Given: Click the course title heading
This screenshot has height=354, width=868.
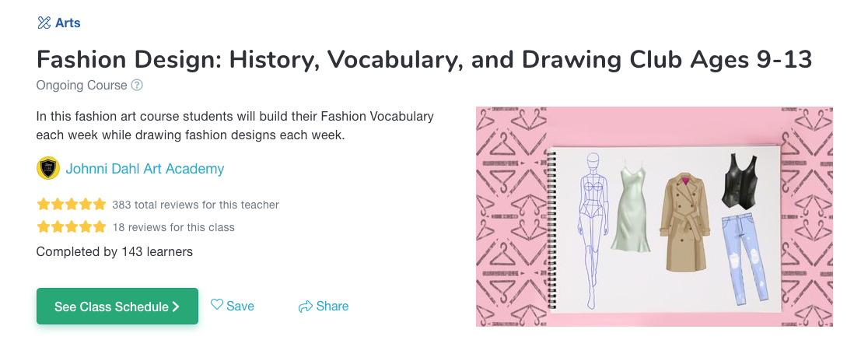Looking at the screenshot, I should [424, 59].
